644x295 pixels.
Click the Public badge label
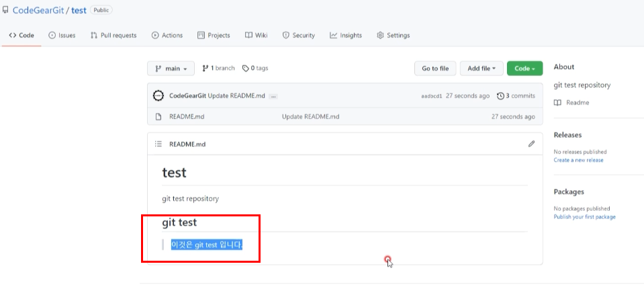pyautogui.click(x=101, y=10)
